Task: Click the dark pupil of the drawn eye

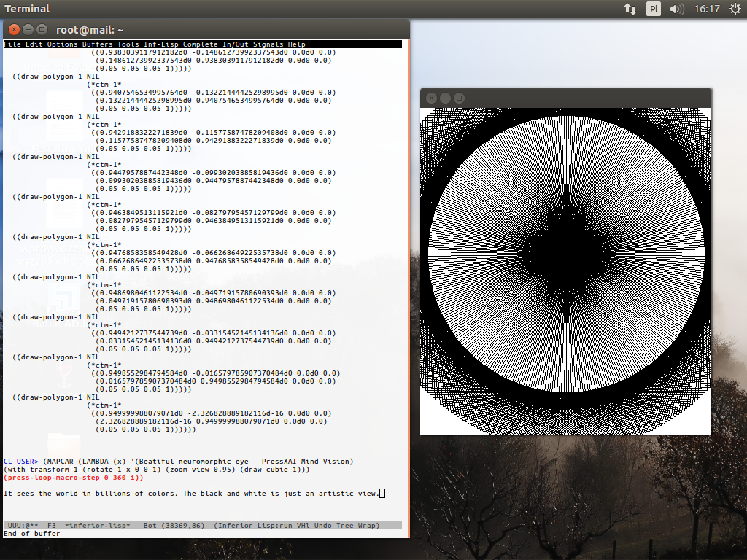Action: pyautogui.click(x=566, y=254)
